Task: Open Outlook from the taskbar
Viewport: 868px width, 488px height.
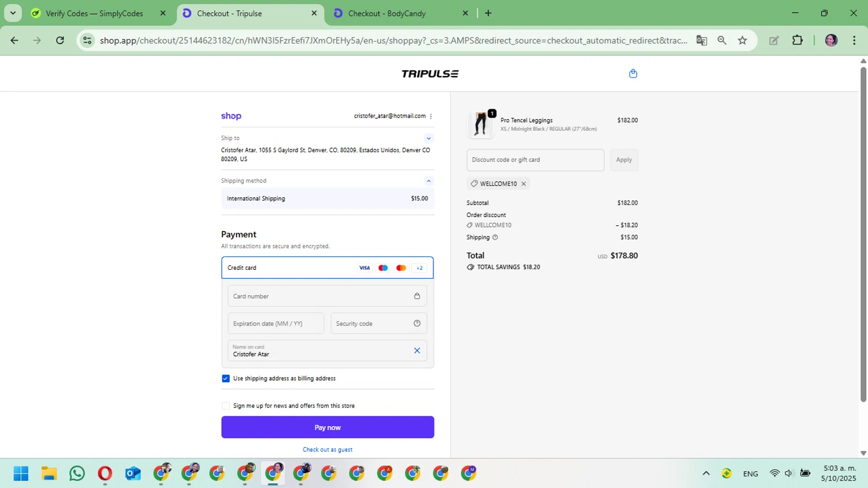Action: pos(133,474)
